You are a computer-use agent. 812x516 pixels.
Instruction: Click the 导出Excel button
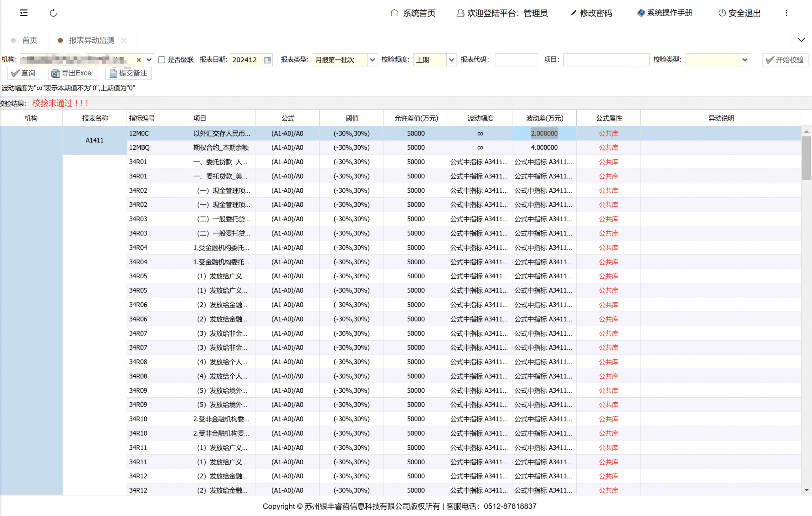[72, 73]
